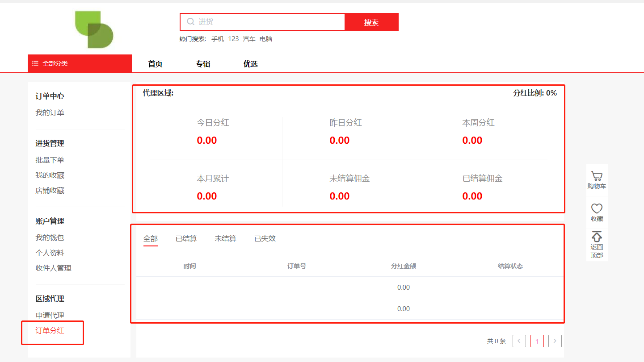Open 优选 in navigation bar
The image size is (644, 362).
[x=250, y=64]
